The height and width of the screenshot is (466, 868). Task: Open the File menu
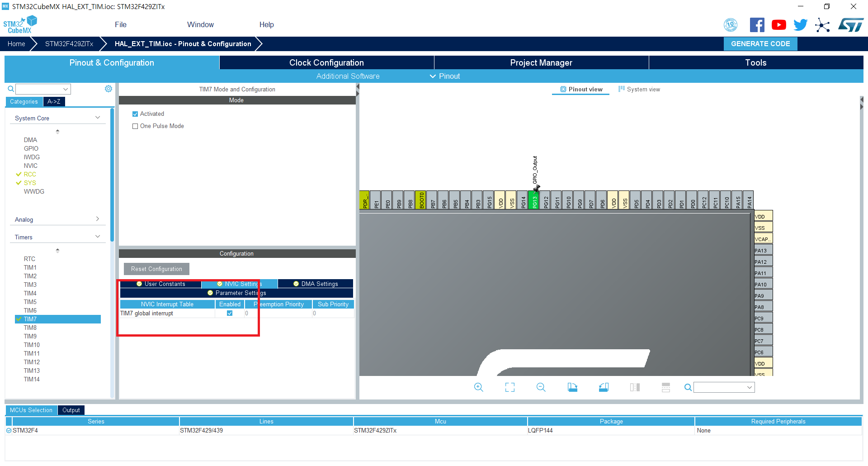(121, 24)
